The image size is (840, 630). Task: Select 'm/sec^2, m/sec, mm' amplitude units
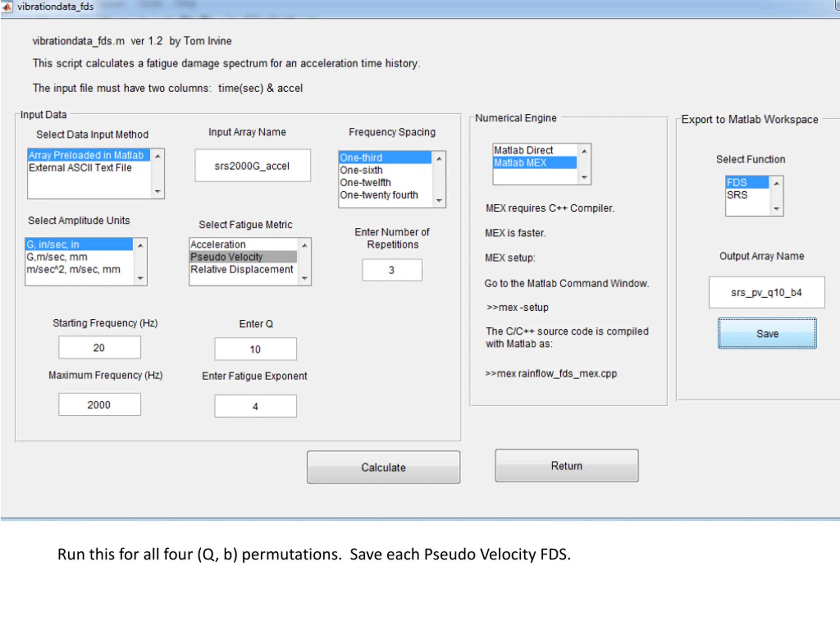[79, 269]
